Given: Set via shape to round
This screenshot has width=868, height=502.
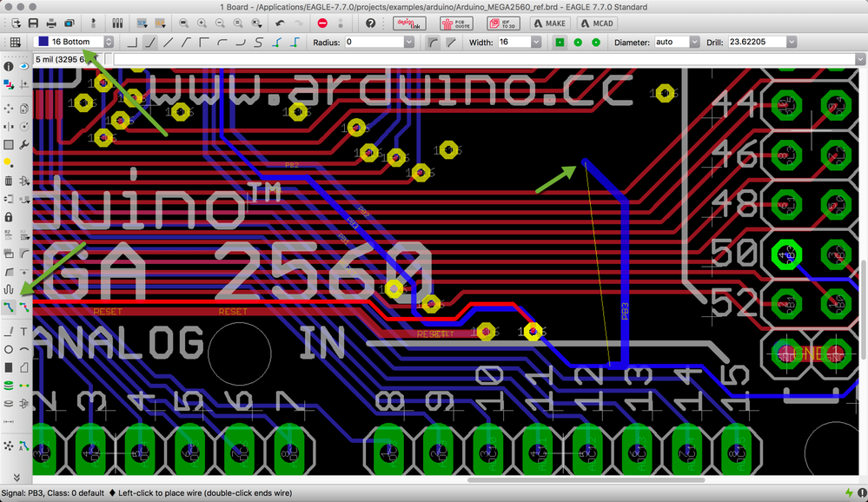Looking at the screenshot, I should (578, 42).
